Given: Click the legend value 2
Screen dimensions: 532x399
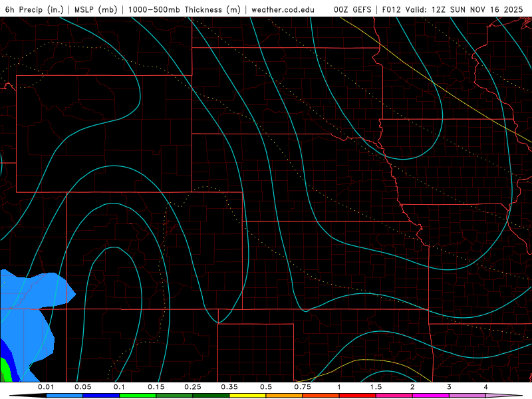Looking at the screenshot, I should (x=412, y=387).
